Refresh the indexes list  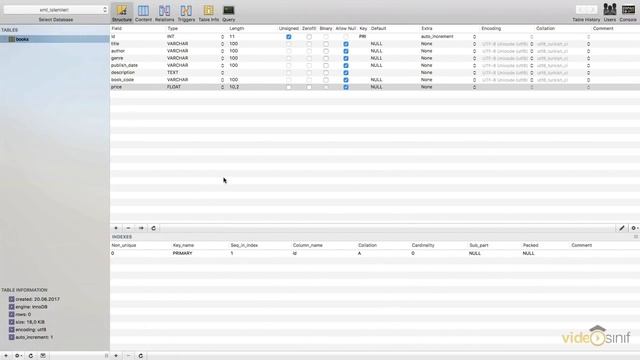click(141, 356)
